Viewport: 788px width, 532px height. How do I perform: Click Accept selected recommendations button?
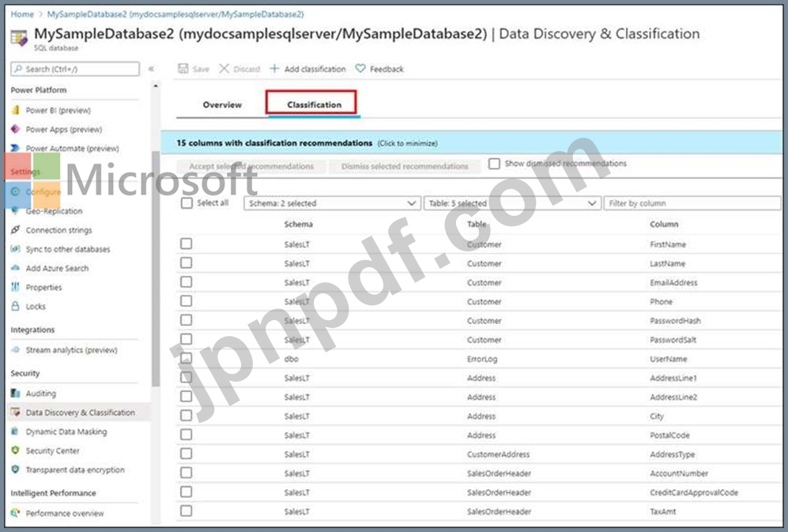click(251, 166)
